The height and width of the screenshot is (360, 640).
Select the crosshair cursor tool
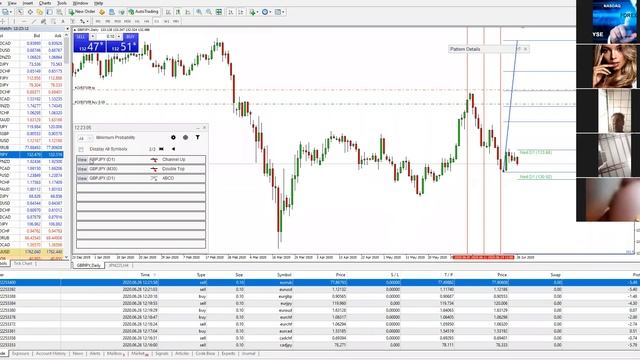coord(2,21)
